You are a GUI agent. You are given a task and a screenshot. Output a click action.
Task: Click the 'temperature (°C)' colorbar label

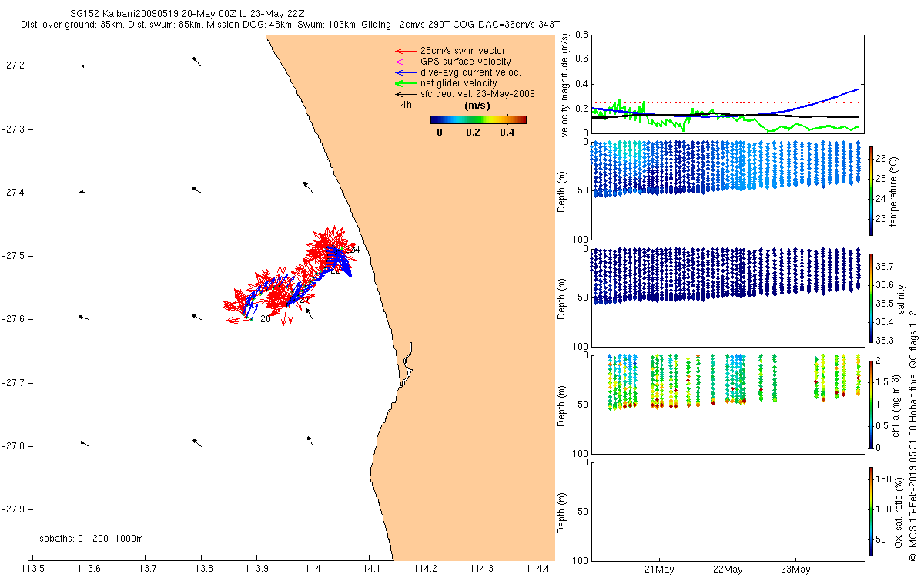[x=894, y=190]
